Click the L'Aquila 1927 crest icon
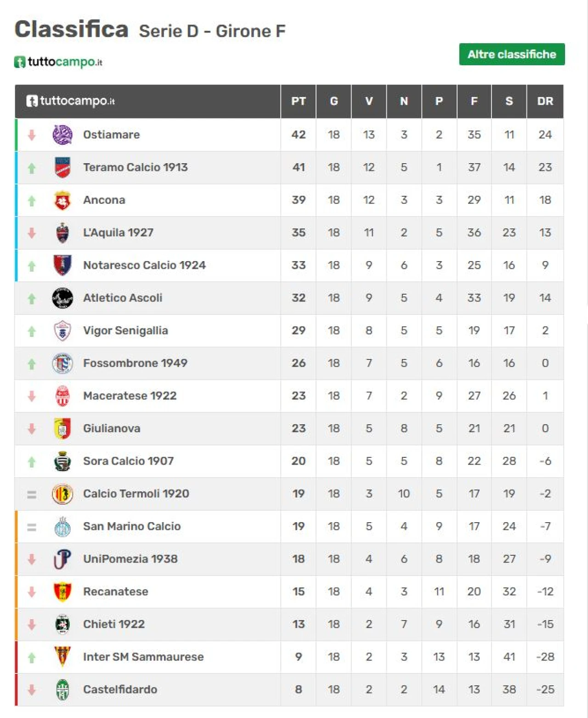The width and height of the screenshot is (588, 718). (62, 233)
